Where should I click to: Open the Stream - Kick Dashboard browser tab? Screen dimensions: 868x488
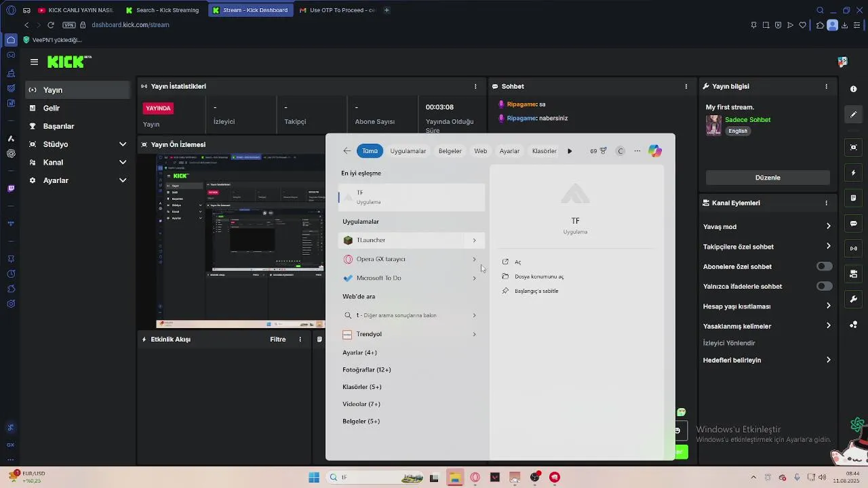point(252,10)
